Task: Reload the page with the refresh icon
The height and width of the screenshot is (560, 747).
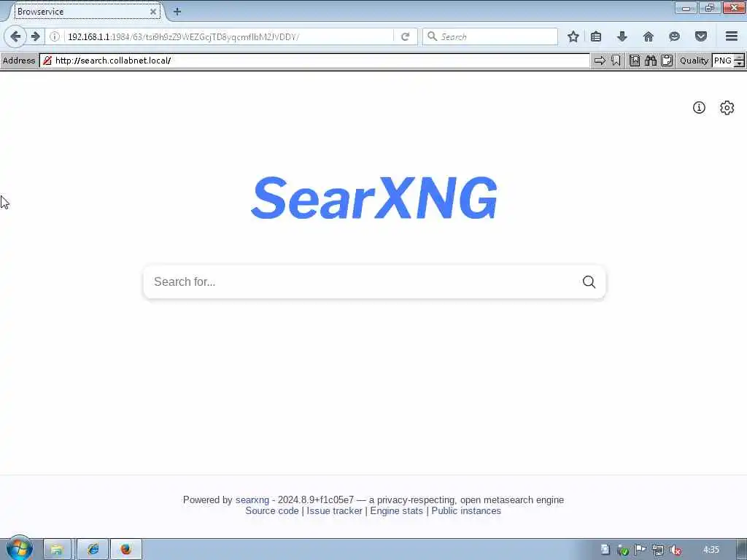Action: [x=405, y=36]
